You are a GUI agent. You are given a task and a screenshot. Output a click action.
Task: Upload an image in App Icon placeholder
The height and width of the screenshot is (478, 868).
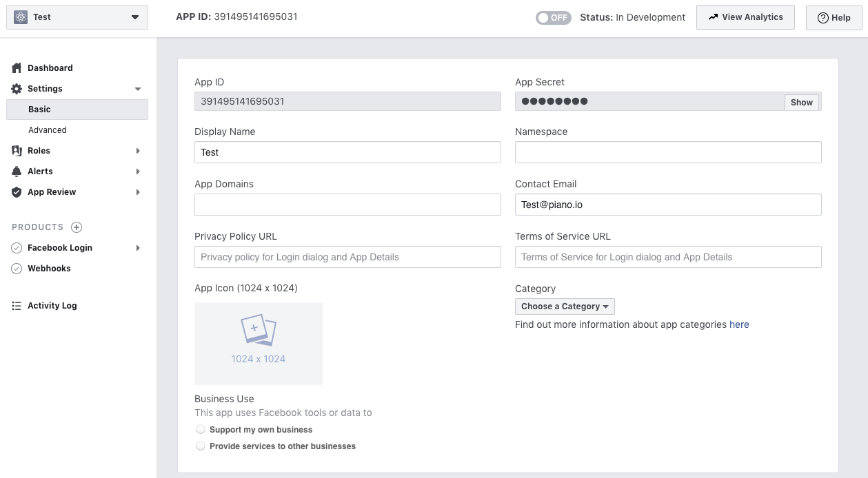[259, 344]
